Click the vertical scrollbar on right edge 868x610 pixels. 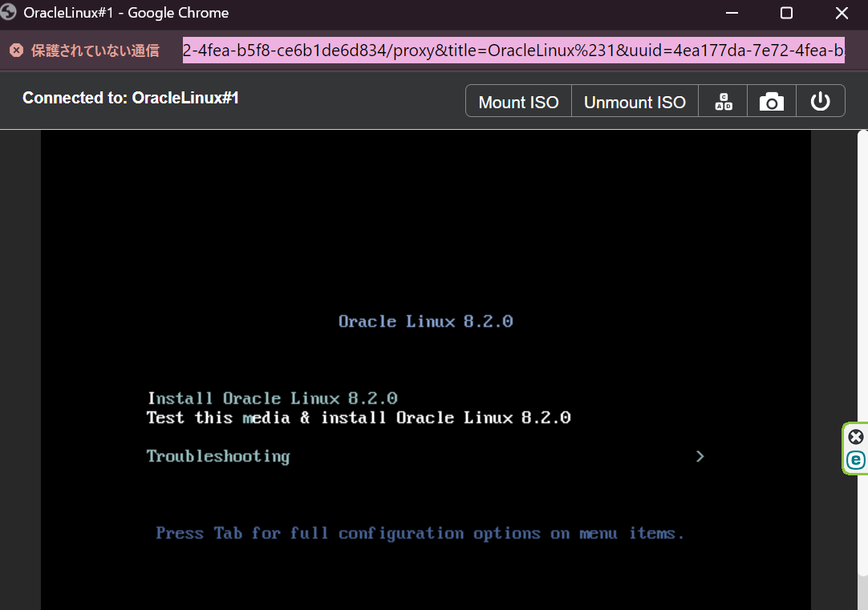[x=862, y=354]
